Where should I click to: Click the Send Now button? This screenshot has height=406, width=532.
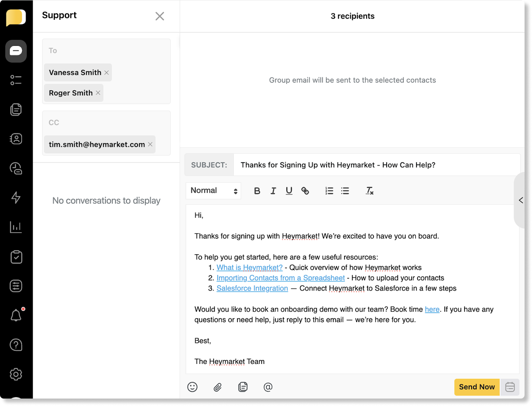[x=476, y=387]
